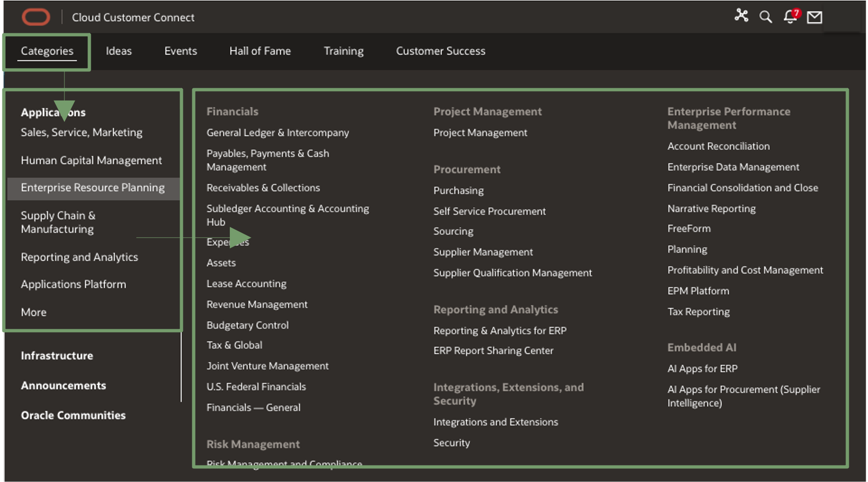Select Enterprise Resource Planning in the sidebar

pyautogui.click(x=93, y=187)
